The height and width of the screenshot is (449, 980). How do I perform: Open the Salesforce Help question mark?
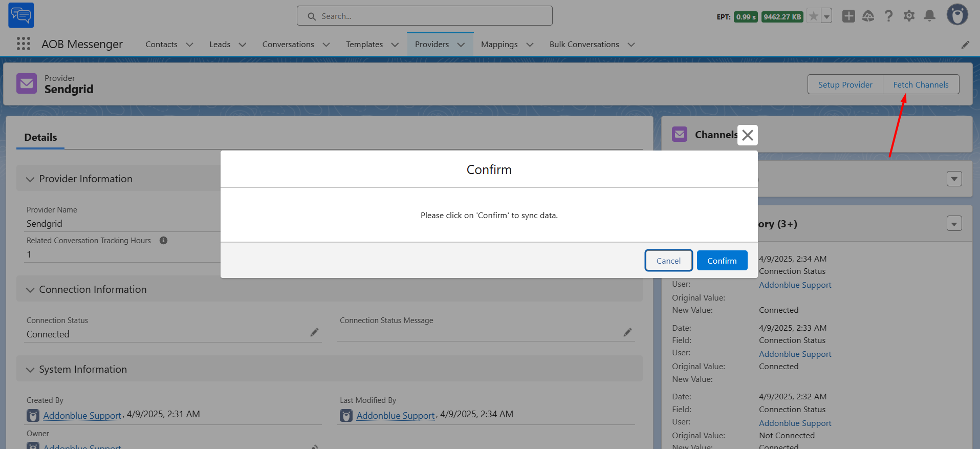pyautogui.click(x=889, y=16)
